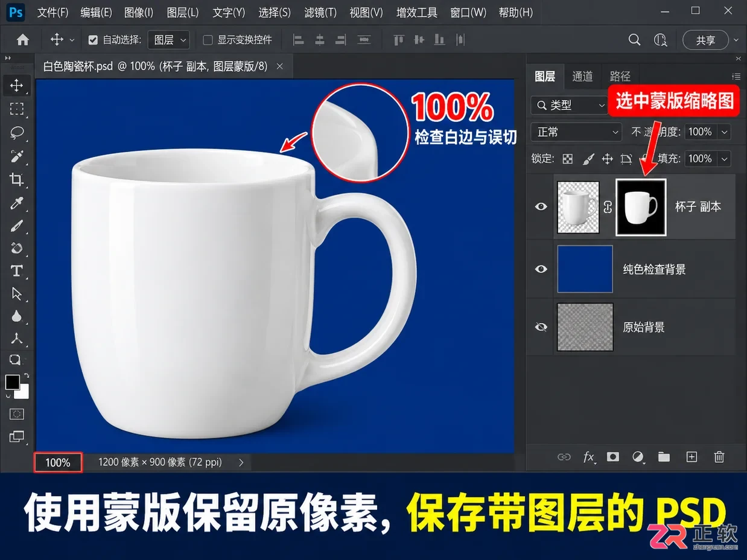Create new fill or adjustment layer

point(638,457)
